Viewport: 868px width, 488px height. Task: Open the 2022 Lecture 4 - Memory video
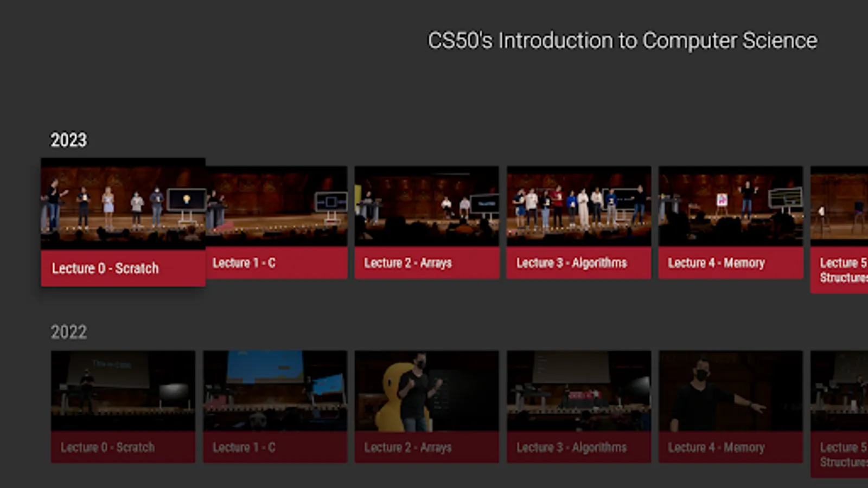[x=731, y=407]
